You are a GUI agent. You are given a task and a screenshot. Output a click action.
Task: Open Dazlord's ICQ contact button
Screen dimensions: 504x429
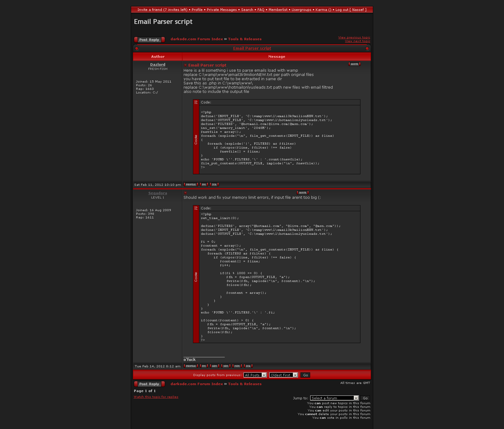pos(214,185)
